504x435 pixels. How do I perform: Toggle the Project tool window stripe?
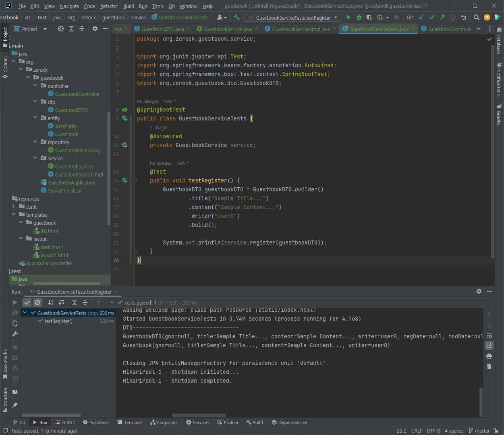pyautogui.click(x=5, y=37)
